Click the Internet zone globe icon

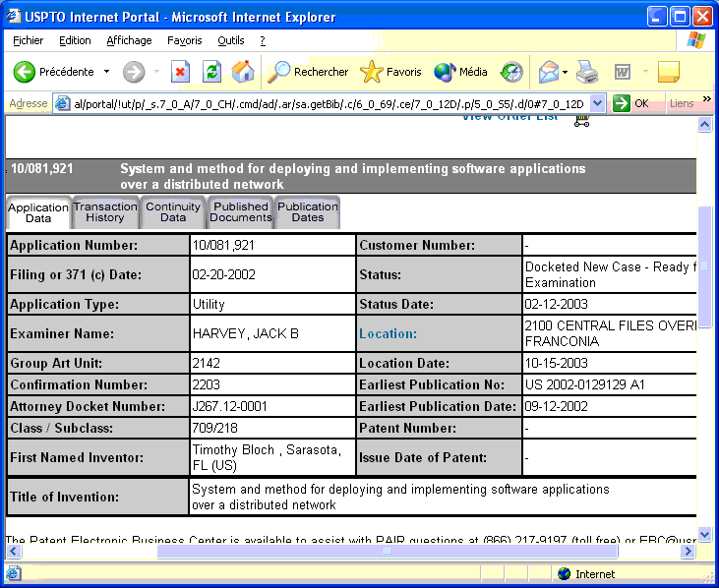pyautogui.click(x=564, y=574)
